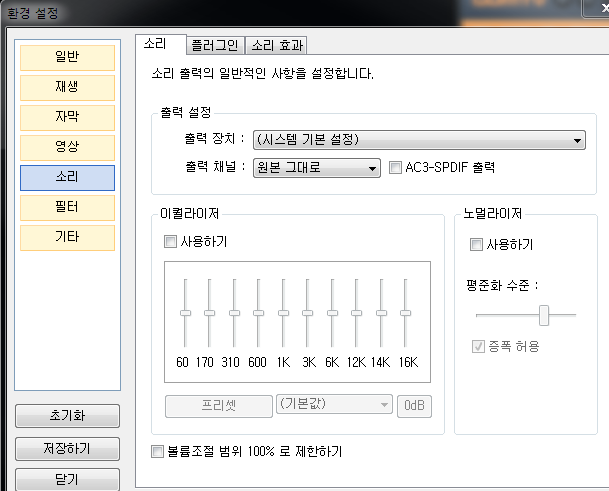Image resolution: width=609 pixels, height=491 pixels.
Task: Click the 1K equalizer slider
Action: pos(283,313)
